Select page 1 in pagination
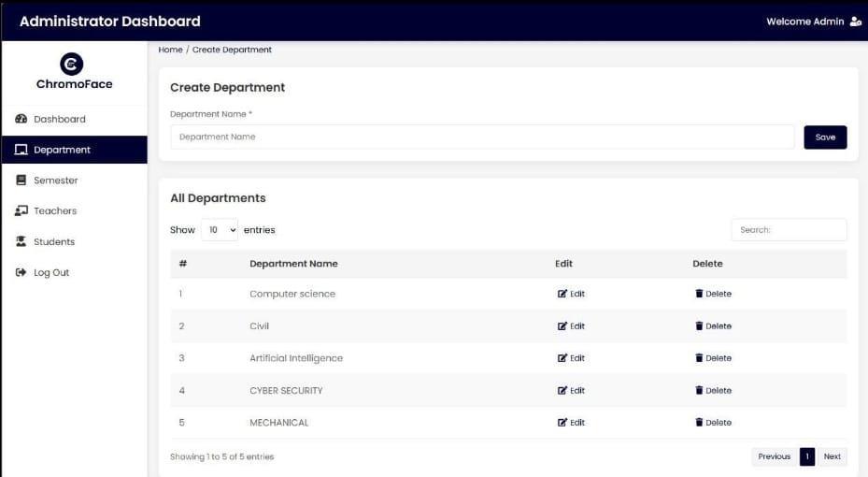This screenshot has height=477, width=868. [807, 455]
